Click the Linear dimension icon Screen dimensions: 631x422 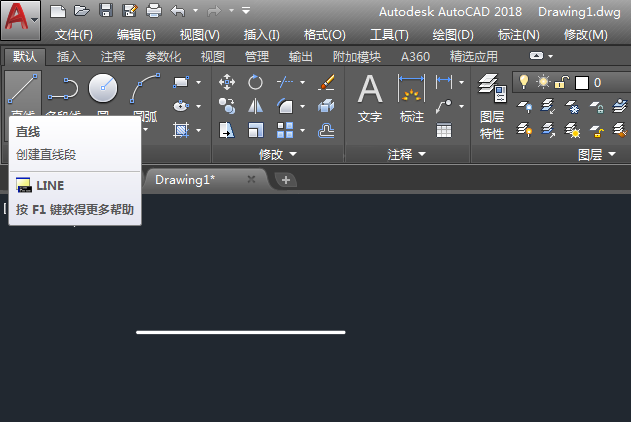coord(444,82)
